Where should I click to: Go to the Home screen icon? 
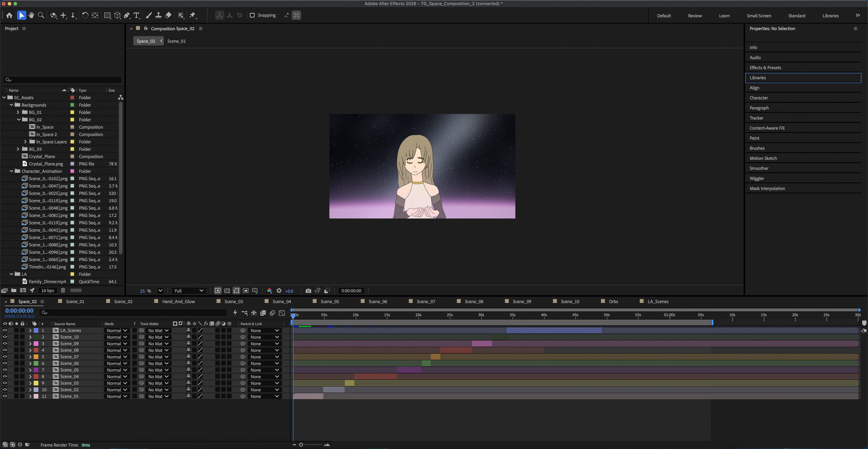pyautogui.click(x=9, y=15)
